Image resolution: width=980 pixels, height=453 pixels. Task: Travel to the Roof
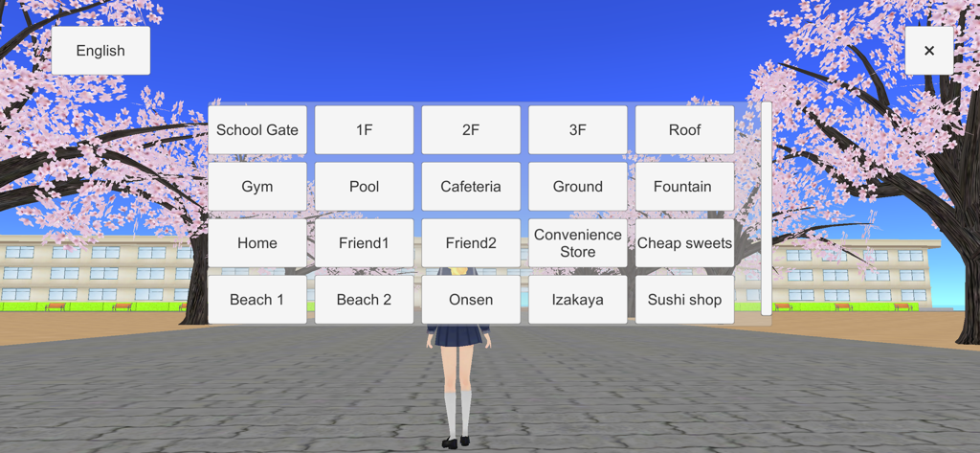[685, 130]
